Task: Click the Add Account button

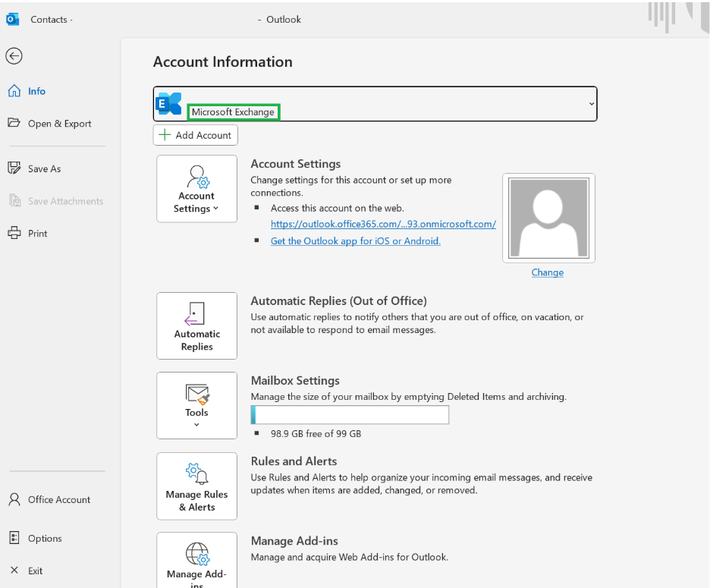Action: (195, 135)
